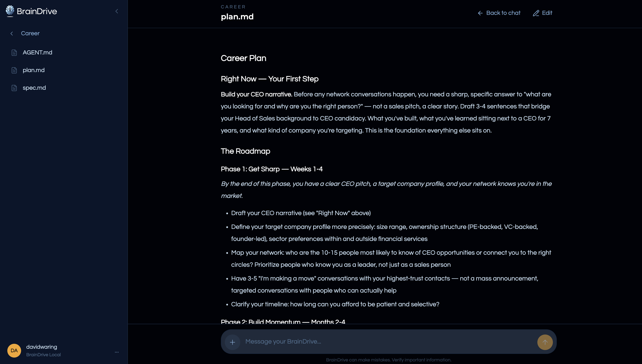642x364 pixels.
Task: Click the left arrow icon beside Back to chat
Action: pos(480,13)
